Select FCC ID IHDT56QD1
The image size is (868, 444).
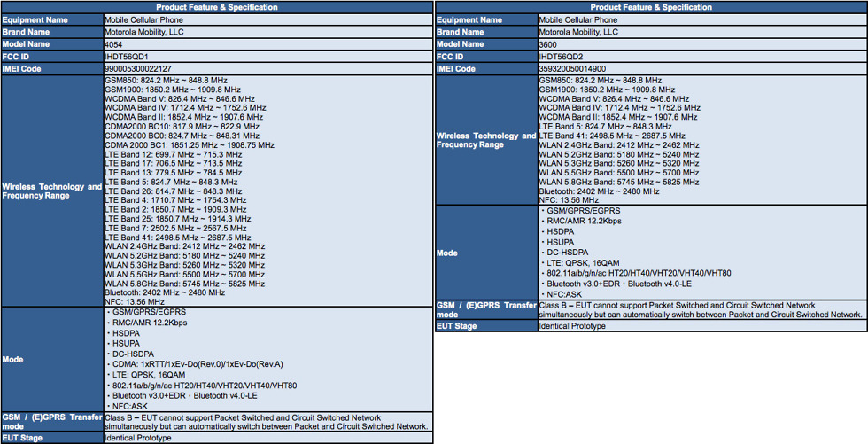pos(128,56)
